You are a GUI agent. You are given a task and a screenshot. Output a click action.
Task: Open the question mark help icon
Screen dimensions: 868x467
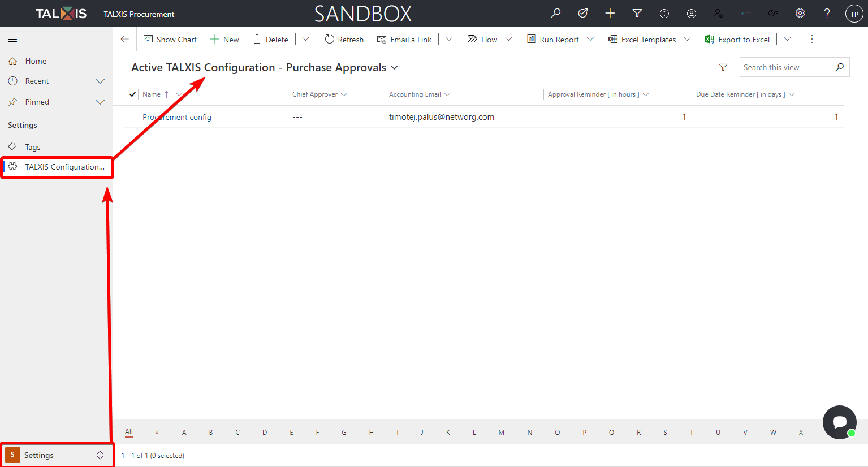click(x=827, y=13)
